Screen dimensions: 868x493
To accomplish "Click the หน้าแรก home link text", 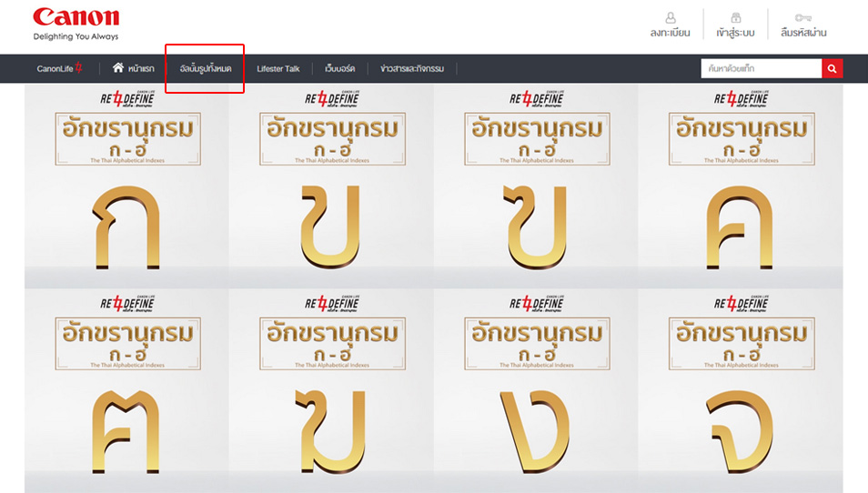I will coord(141,69).
